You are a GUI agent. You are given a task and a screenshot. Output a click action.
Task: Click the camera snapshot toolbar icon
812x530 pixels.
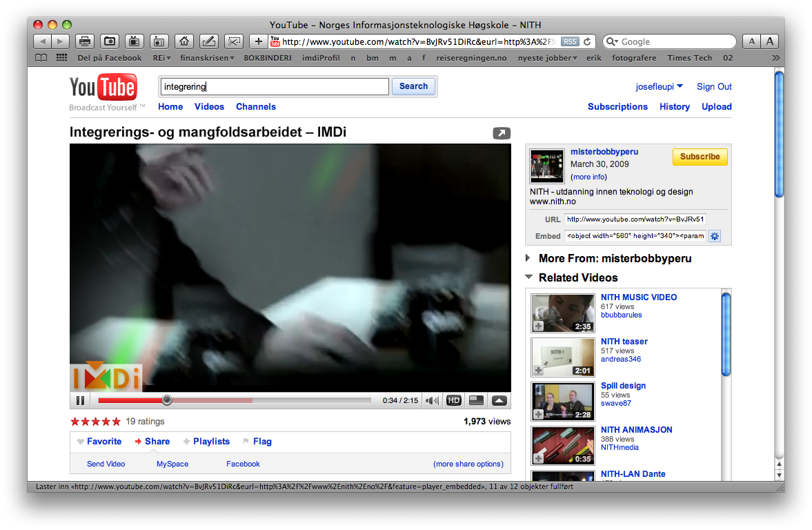(x=109, y=41)
